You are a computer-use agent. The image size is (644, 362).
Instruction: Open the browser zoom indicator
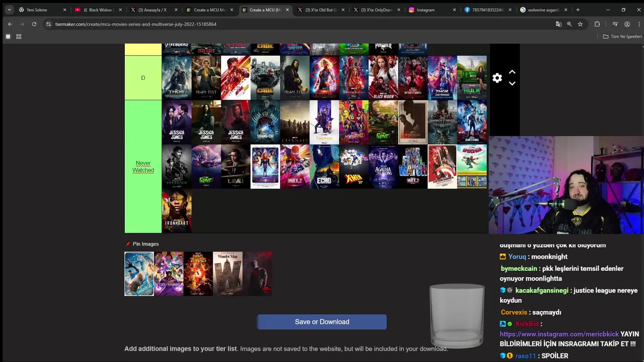(x=569, y=24)
